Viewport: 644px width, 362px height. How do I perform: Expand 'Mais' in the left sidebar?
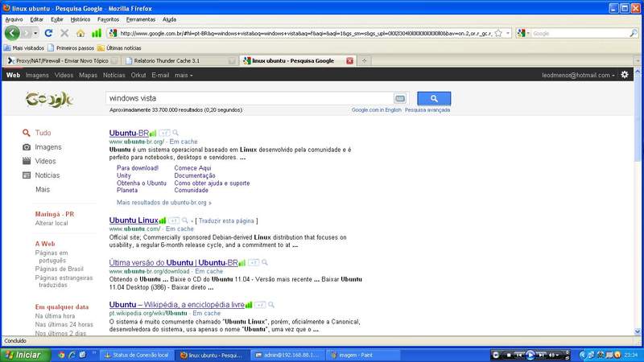click(x=43, y=189)
